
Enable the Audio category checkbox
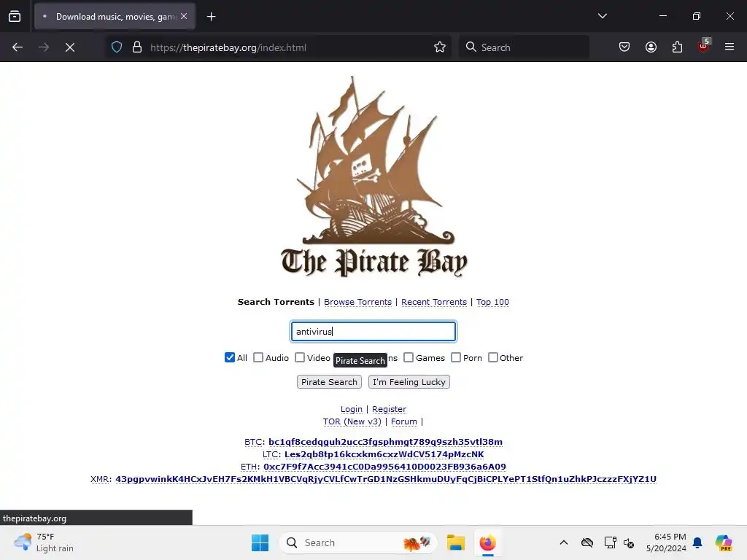[x=258, y=357]
